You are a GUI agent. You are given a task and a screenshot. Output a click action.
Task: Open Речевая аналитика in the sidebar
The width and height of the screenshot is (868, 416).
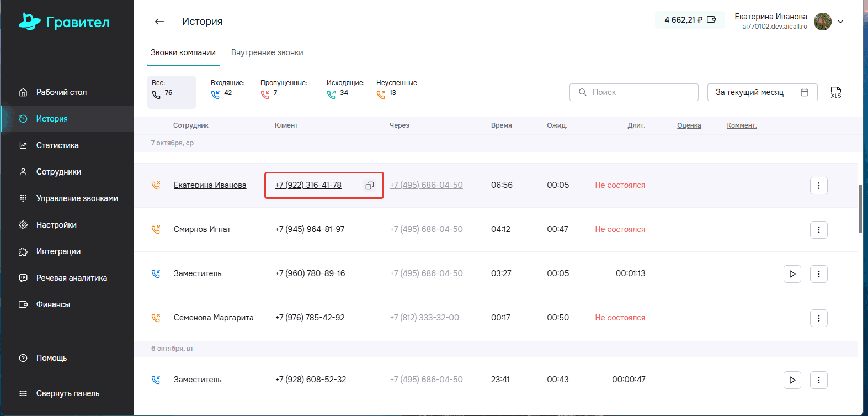(67, 278)
